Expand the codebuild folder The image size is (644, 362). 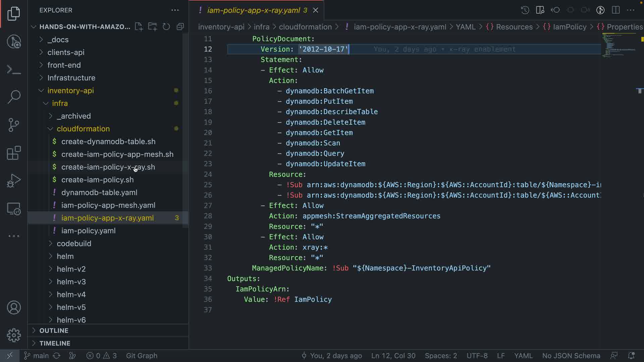[x=74, y=244]
